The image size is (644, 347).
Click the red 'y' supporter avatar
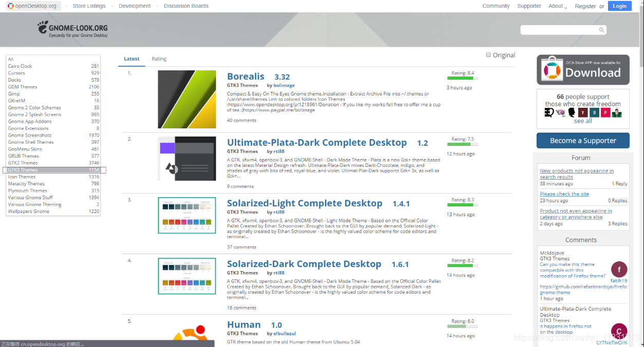(x=582, y=112)
